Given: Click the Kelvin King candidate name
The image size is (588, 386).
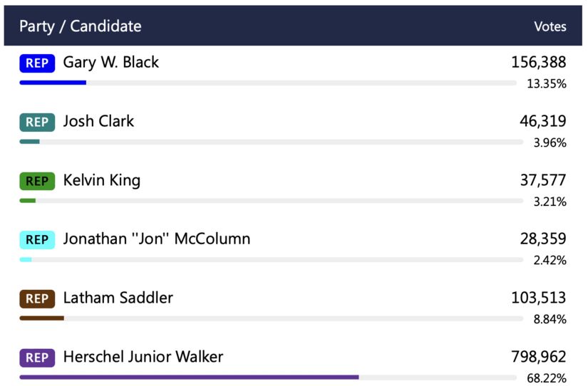Looking at the screenshot, I should point(102,181).
